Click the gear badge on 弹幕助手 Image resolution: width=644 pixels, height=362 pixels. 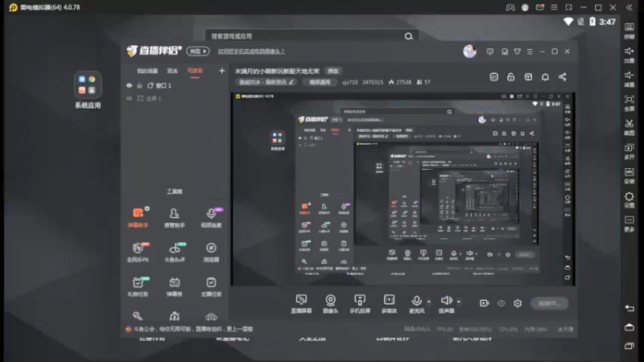(x=147, y=208)
